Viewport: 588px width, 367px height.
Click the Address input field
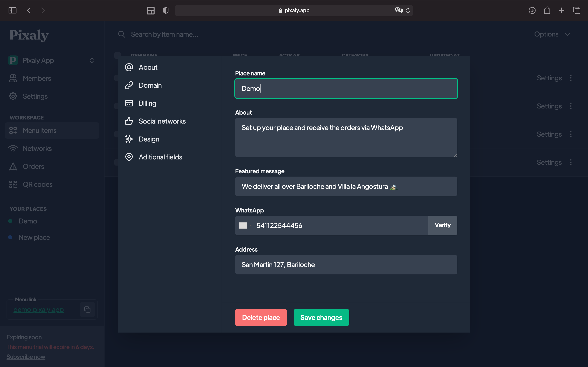346,265
